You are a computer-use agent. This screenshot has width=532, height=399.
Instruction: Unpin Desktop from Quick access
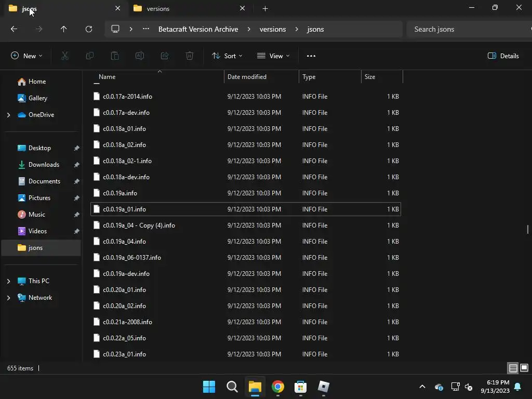tap(77, 148)
